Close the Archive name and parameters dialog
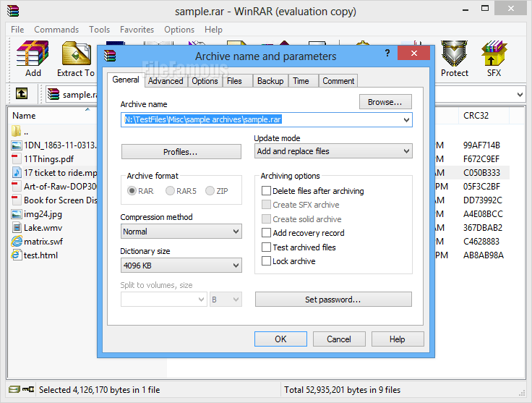The height and width of the screenshot is (403, 532). [414, 53]
